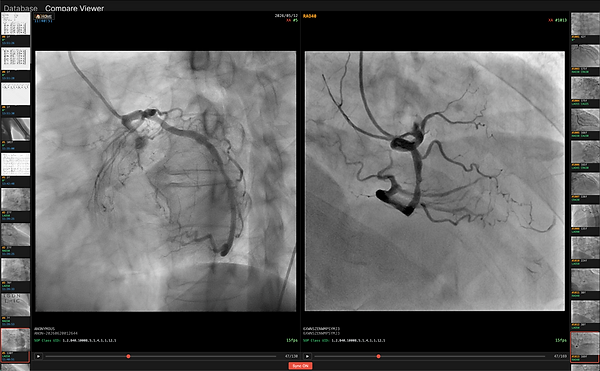The width and height of the screenshot is (600, 371).
Task: Select the Compare Viewer tab
Action: [74, 8]
